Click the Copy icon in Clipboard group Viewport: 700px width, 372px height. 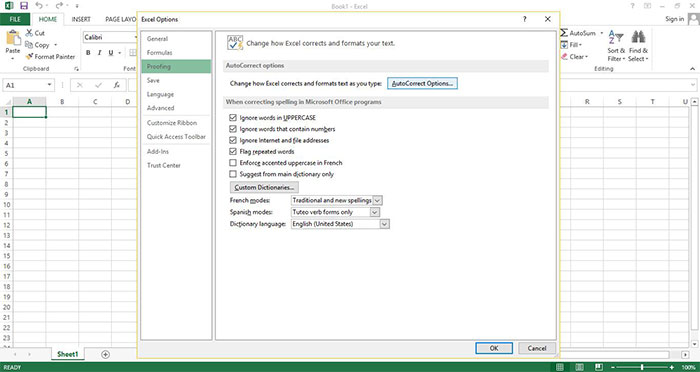coord(29,45)
